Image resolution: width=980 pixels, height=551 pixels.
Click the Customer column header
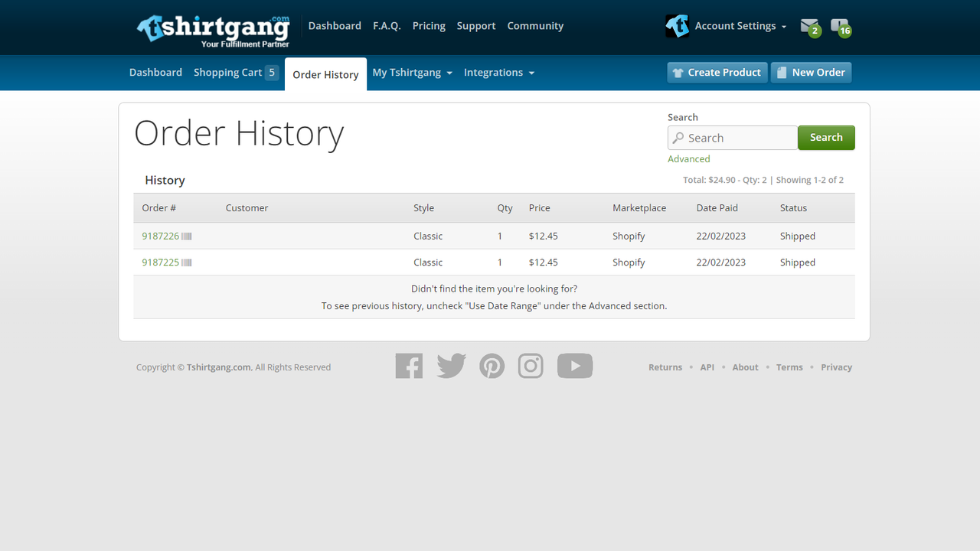[x=247, y=208]
